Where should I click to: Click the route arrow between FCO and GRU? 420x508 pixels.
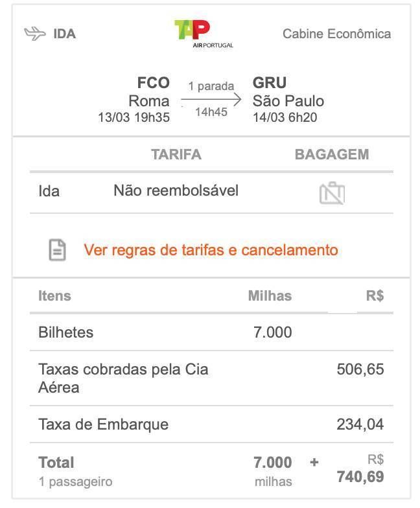pyautogui.click(x=211, y=100)
